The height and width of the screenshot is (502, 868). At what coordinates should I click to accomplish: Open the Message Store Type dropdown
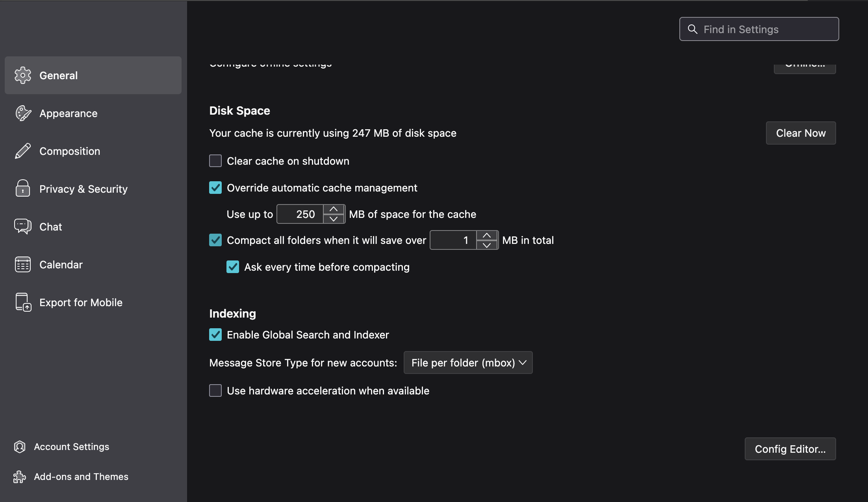468,363
